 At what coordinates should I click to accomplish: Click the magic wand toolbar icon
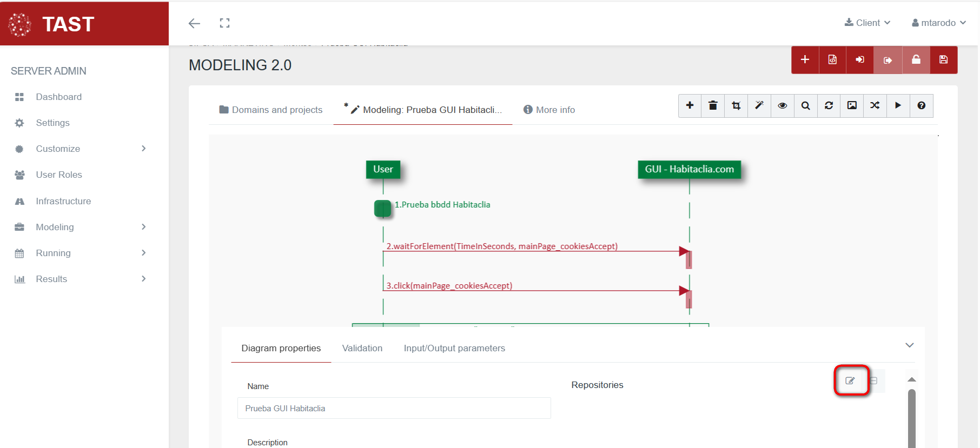pyautogui.click(x=759, y=106)
